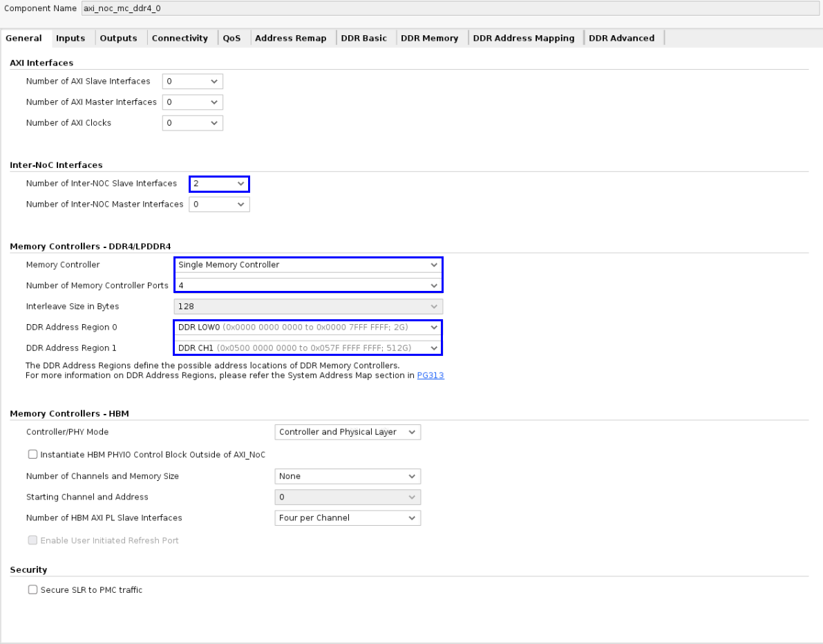This screenshot has width=823, height=644.
Task: Expand DDR Address Region 0 dropdown
Action: point(308,327)
